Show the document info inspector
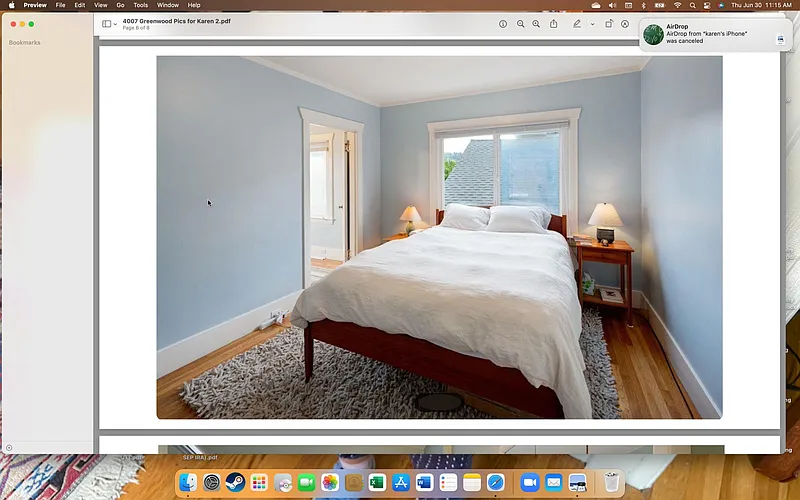 503,24
